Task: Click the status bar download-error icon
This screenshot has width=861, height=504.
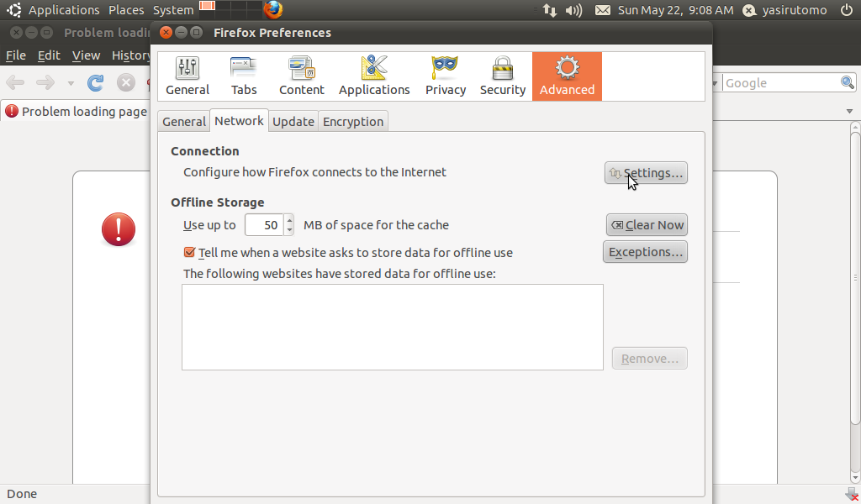Action: coord(853,494)
